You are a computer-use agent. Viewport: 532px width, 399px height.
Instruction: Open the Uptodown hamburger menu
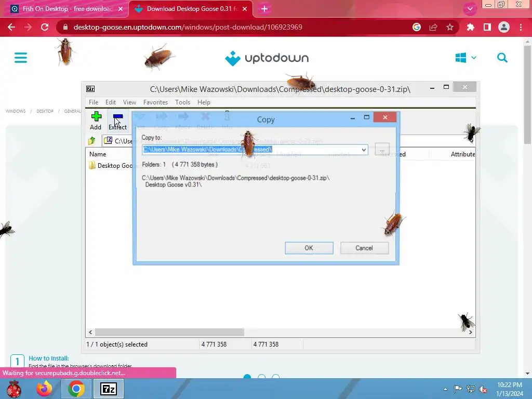point(21,58)
